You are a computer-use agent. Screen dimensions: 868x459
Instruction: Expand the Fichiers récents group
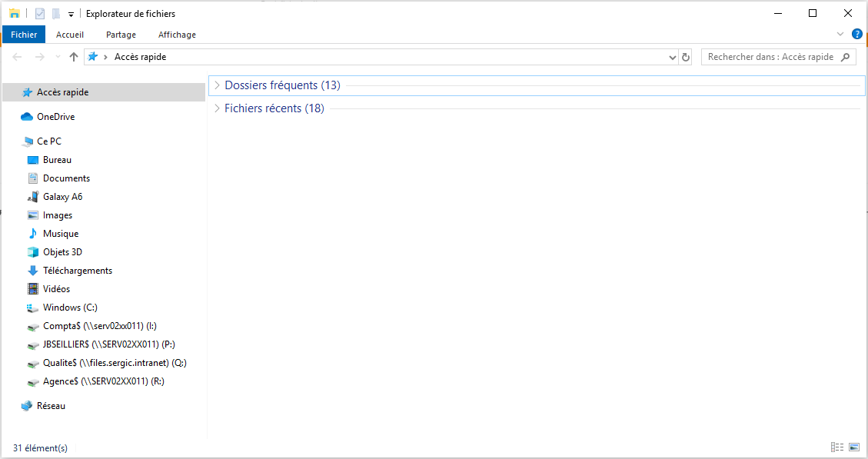pyautogui.click(x=217, y=108)
